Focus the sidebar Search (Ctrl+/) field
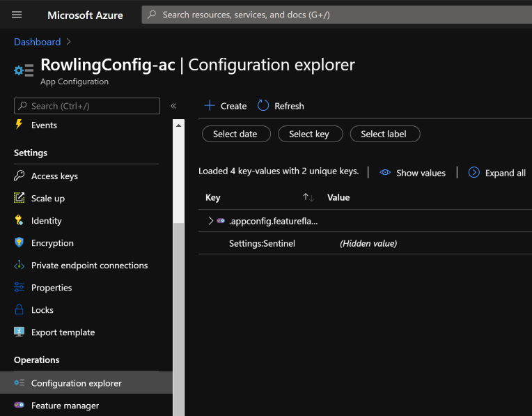Image resolution: width=532 pixels, height=416 pixels. 87,106
